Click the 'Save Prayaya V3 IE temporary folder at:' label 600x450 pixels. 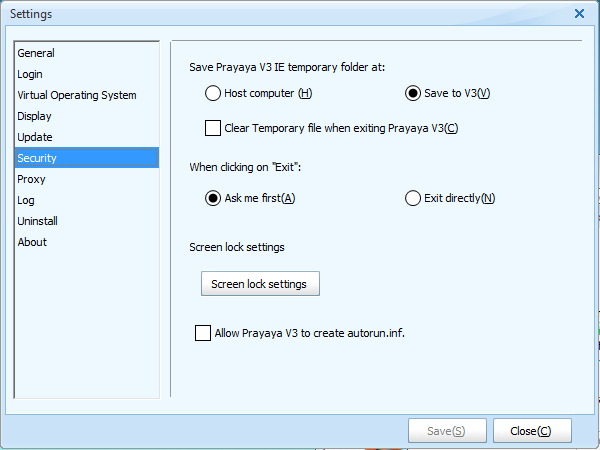pos(287,67)
